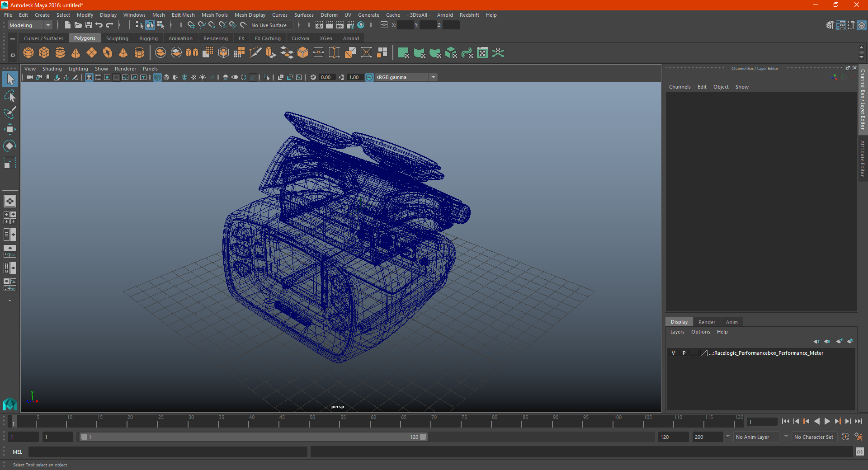
Task: Click the Save Scene disk icon
Action: [89, 25]
